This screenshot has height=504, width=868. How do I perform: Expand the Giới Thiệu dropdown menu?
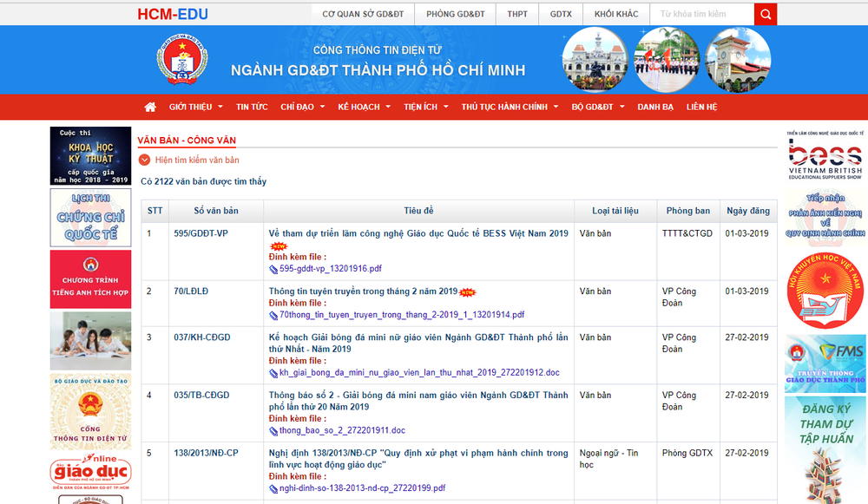click(x=196, y=108)
